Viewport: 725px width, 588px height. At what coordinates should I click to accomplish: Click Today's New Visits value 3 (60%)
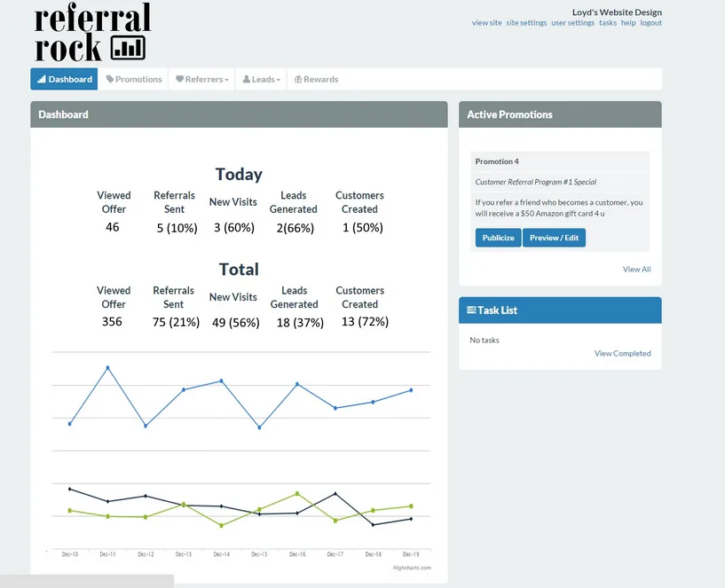[x=234, y=227]
